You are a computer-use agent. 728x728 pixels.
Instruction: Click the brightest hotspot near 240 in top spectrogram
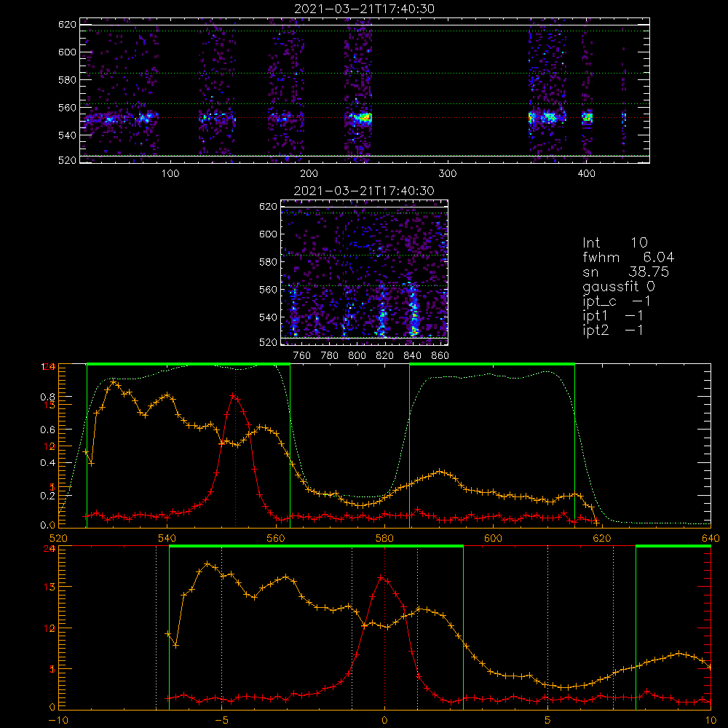click(x=363, y=117)
